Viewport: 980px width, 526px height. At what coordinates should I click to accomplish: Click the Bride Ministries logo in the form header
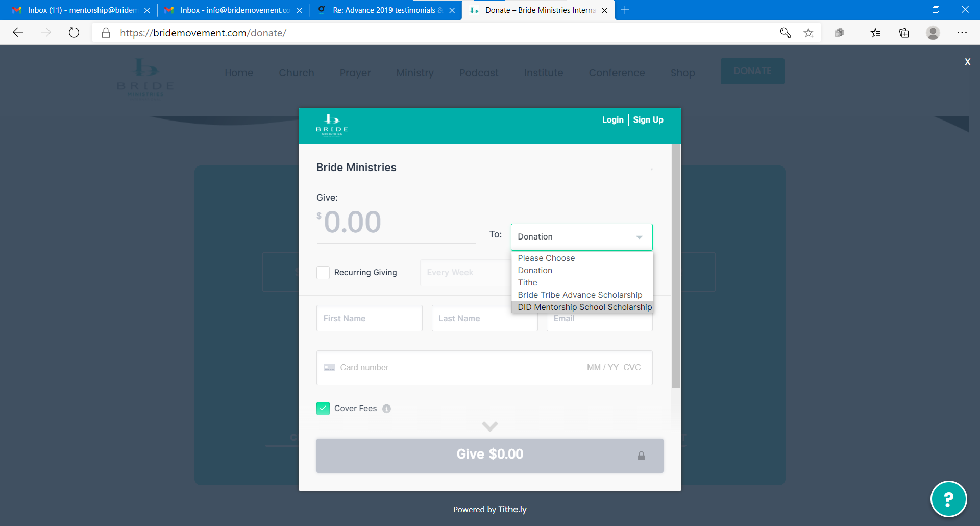[332, 125]
